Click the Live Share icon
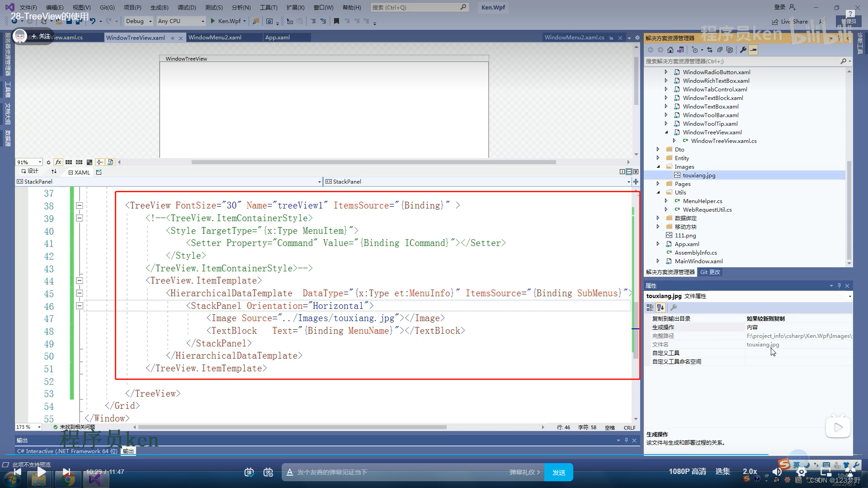The image size is (868, 488). coord(775,21)
